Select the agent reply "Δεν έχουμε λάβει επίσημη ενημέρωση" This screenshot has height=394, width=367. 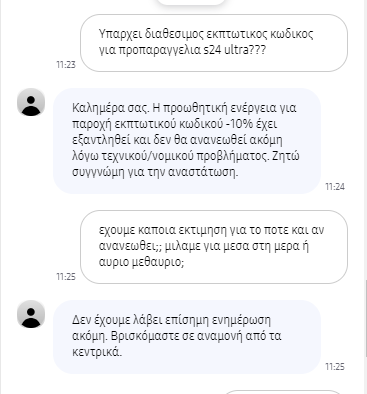coord(187,337)
